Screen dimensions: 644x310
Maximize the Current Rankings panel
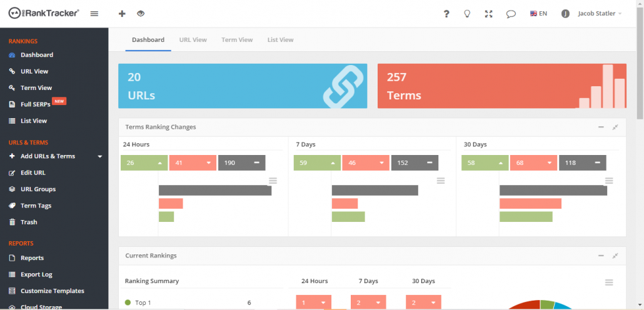point(615,256)
